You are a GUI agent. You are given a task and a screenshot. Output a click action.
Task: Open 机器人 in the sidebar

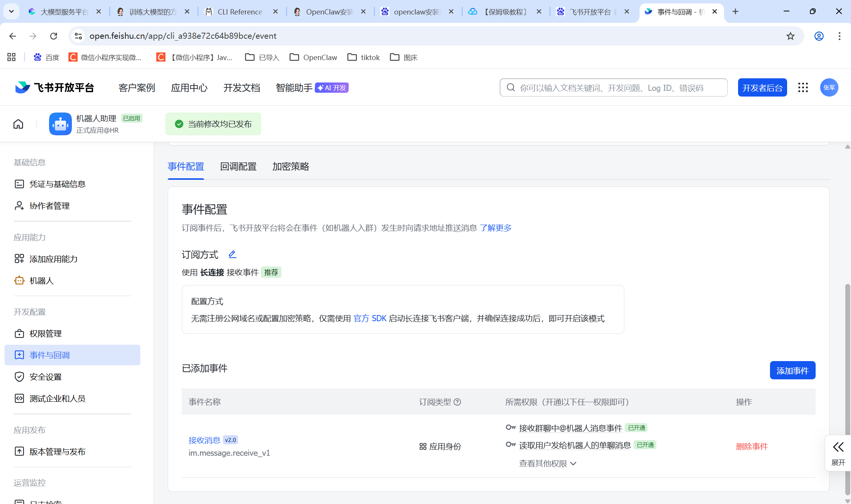41,281
